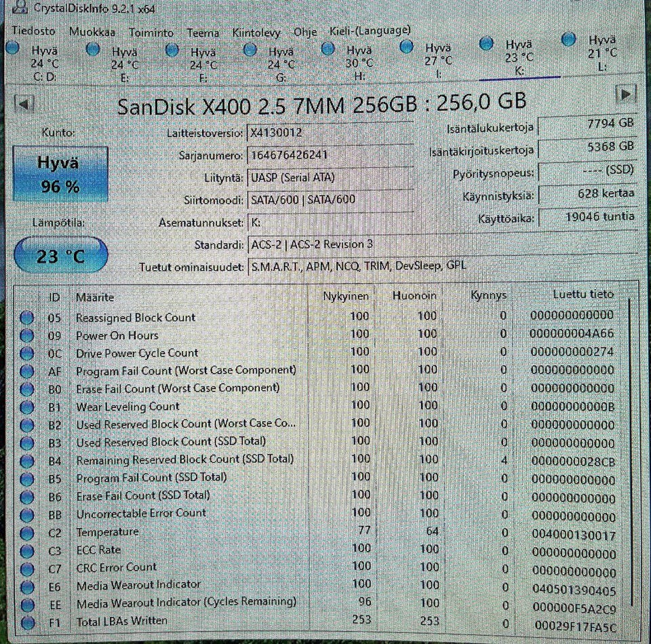Select the H: drive status circle

pos(328,49)
